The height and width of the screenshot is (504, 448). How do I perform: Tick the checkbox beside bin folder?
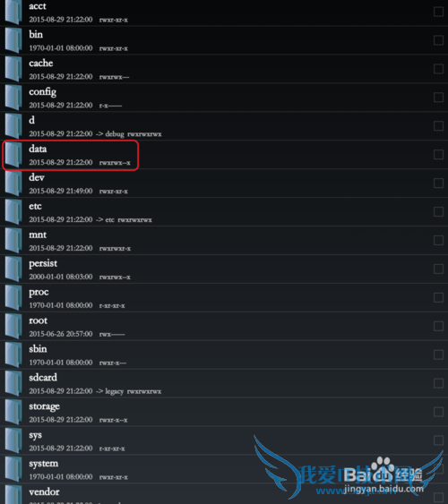tap(438, 40)
